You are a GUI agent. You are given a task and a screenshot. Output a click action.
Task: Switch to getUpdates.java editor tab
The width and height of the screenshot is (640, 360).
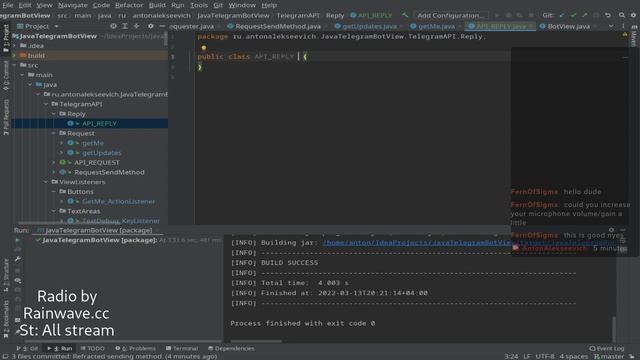pyautogui.click(x=369, y=26)
